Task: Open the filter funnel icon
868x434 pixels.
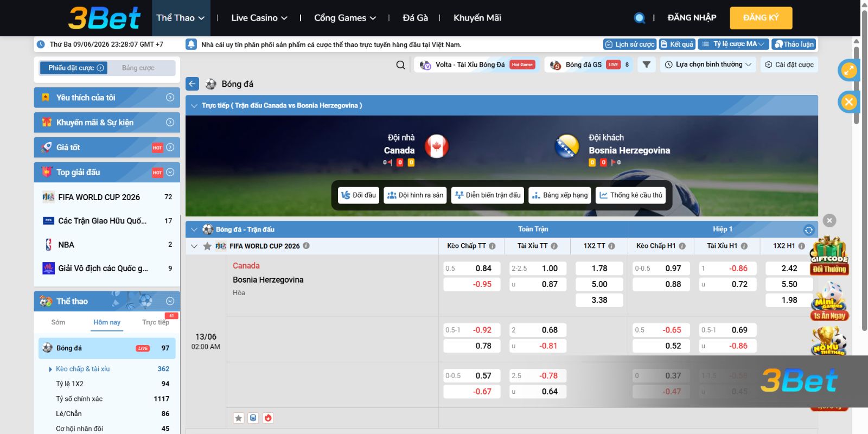Action: 646,65
